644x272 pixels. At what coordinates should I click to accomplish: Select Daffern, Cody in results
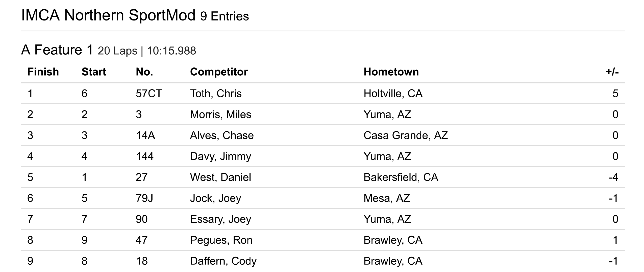[223, 261]
